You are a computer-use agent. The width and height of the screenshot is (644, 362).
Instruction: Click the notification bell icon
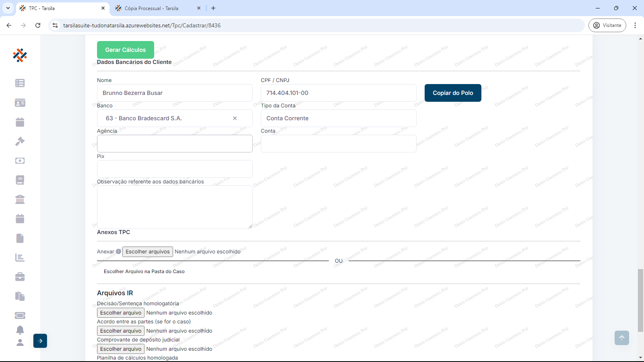point(20,330)
